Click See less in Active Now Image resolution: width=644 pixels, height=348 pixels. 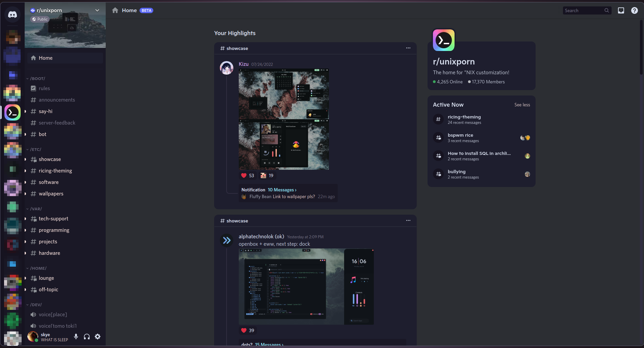pyautogui.click(x=522, y=105)
